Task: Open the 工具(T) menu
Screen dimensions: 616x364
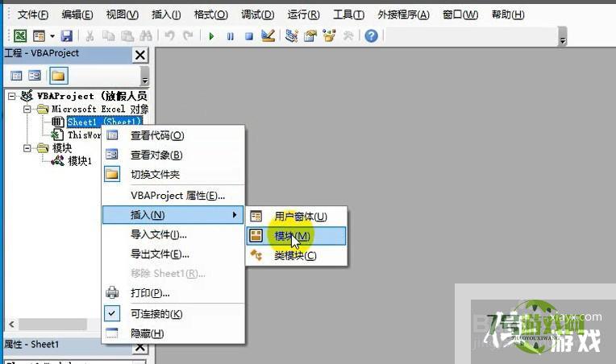Action: [x=348, y=15]
